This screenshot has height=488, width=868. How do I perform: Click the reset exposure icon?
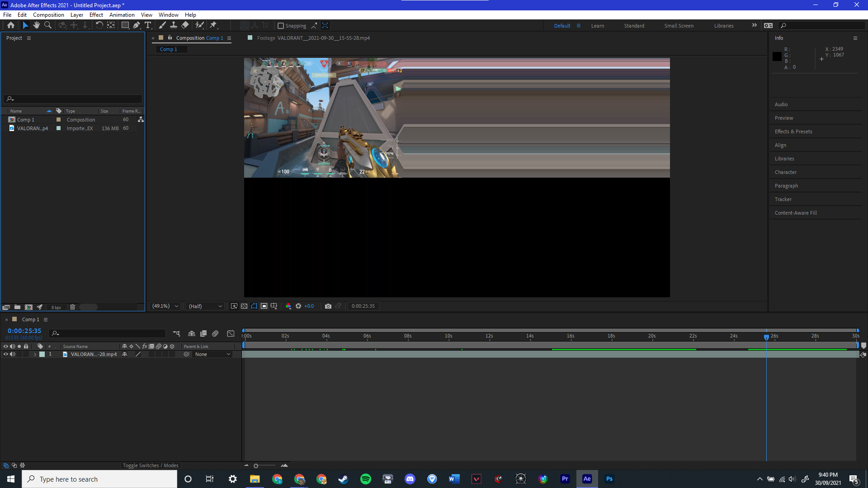point(298,306)
